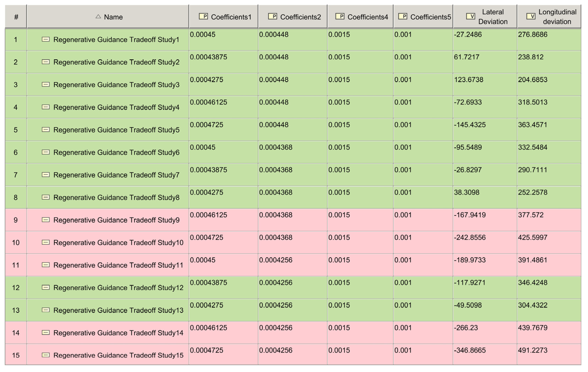Select row number 3
The width and height of the screenshot is (588, 372).
(x=16, y=85)
